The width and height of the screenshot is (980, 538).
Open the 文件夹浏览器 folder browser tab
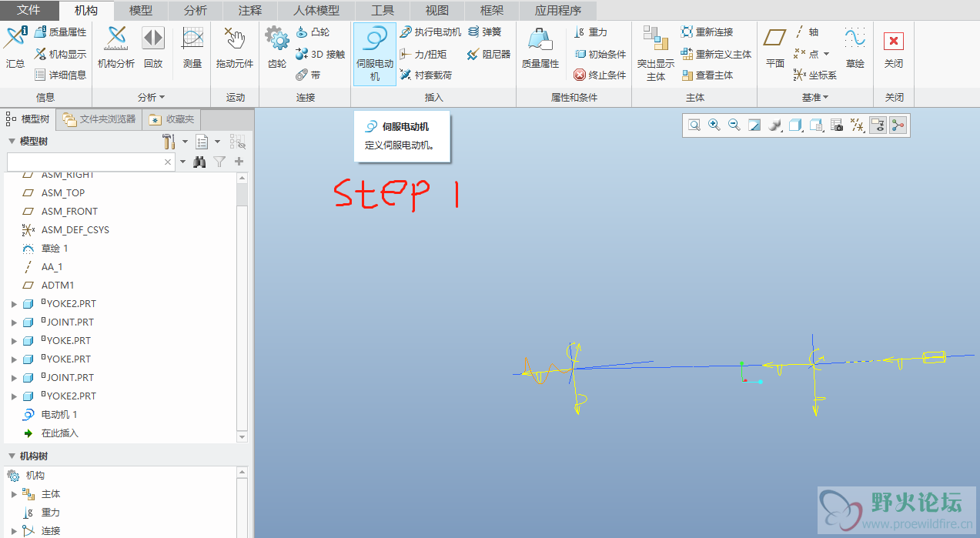(99, 119)
